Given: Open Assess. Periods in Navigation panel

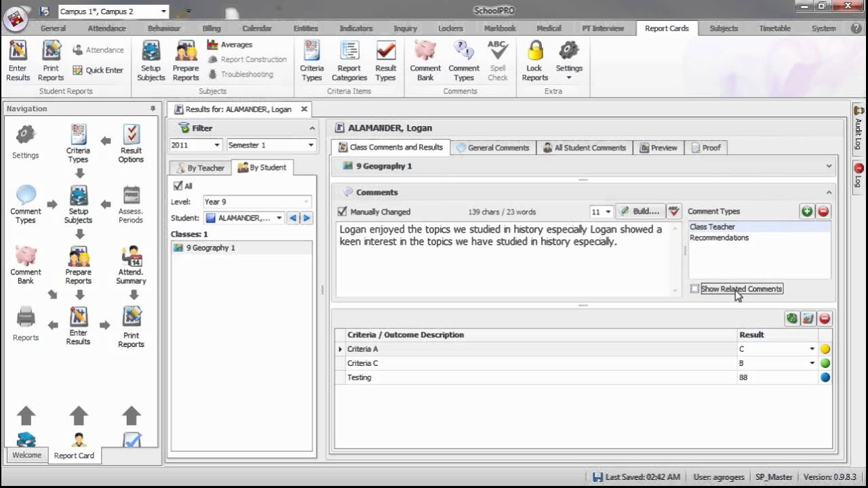Looking at the screenshot, I should click(131, 204).
